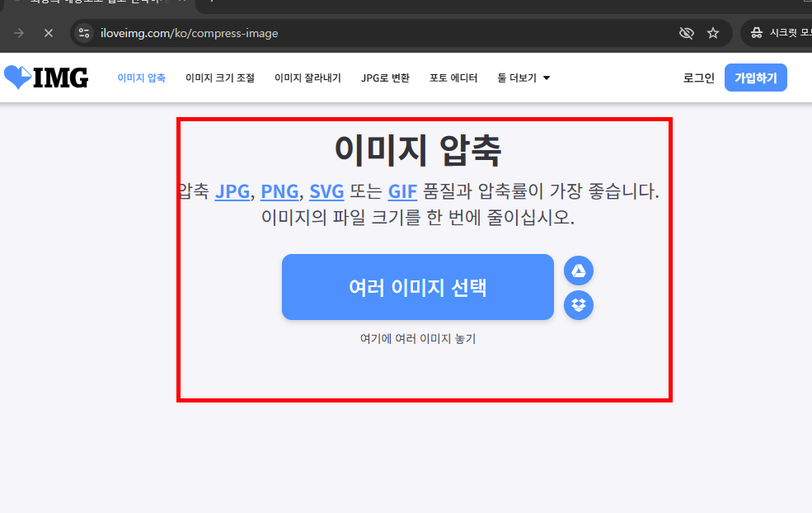Expand the 툴 더보기 dropdown
Viewport: 812px width, 513px height.
523,78
